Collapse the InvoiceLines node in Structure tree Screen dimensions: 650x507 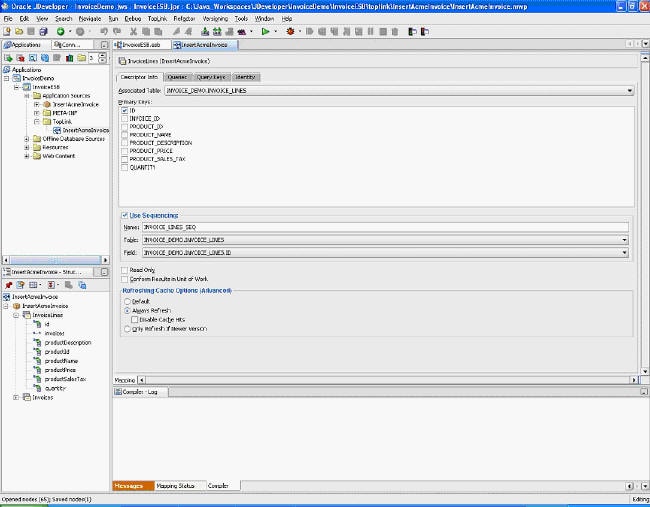16,315
